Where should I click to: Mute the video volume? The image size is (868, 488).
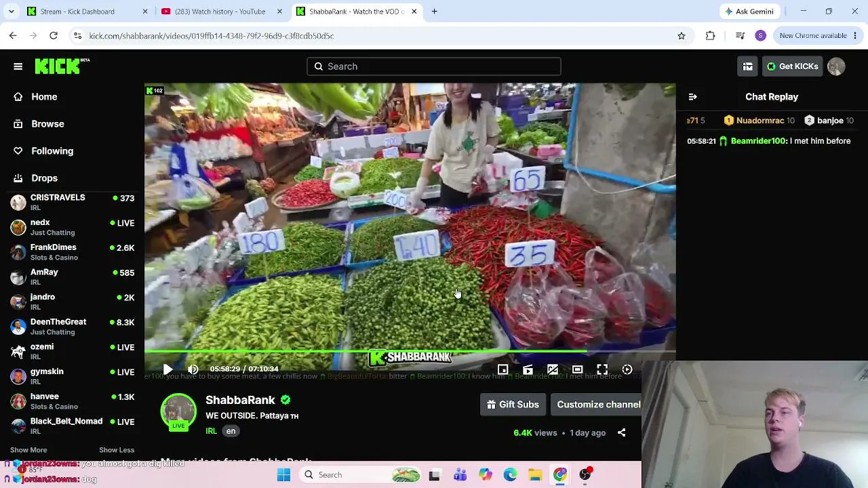pos(193,369)
